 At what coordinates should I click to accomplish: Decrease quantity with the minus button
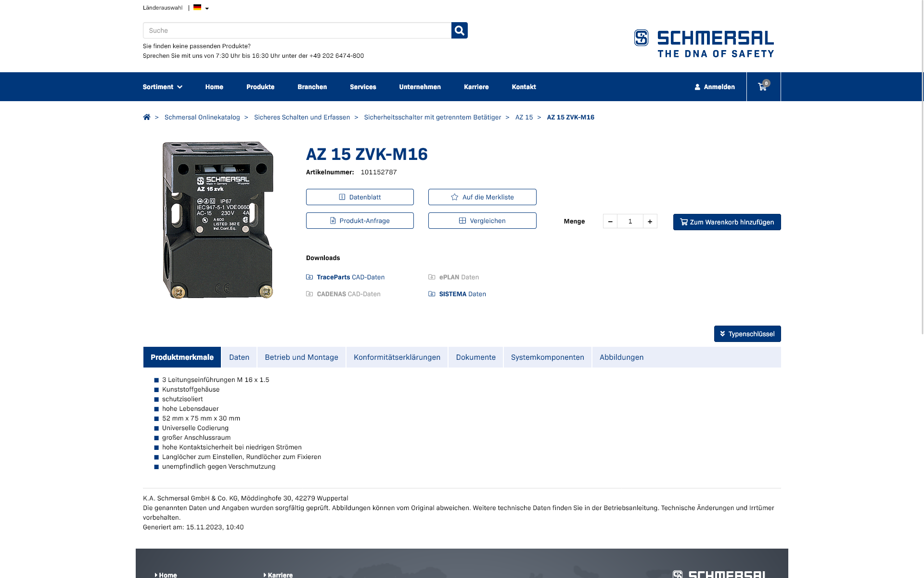[x=610, y=221]
